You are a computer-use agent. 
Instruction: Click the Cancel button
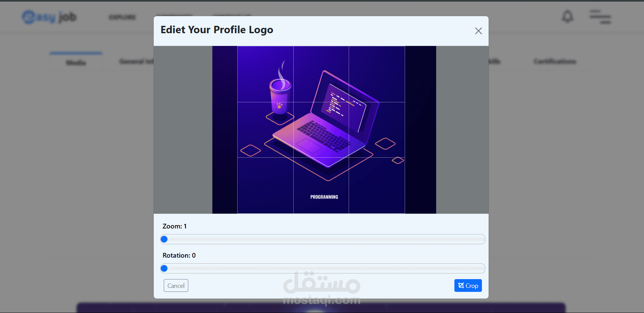(176, 285)
